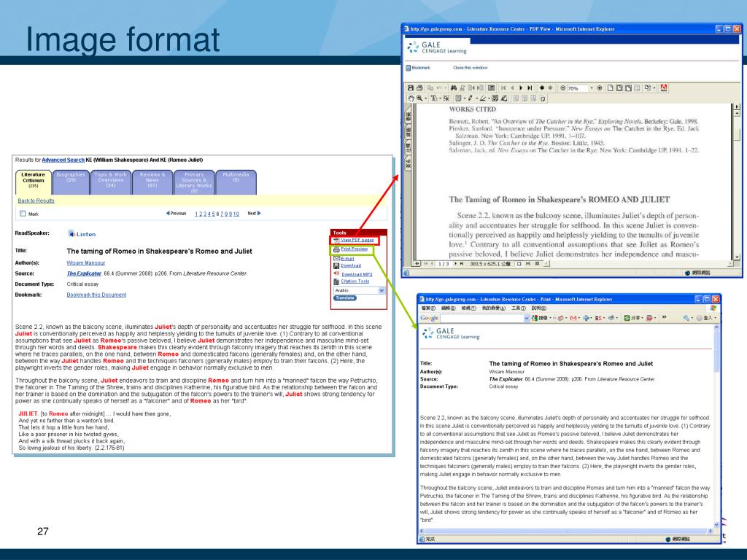Click the Print icon in the PDF toolbar
The width and height of the screenshot is (747, 560).
[x=419, y=87]
